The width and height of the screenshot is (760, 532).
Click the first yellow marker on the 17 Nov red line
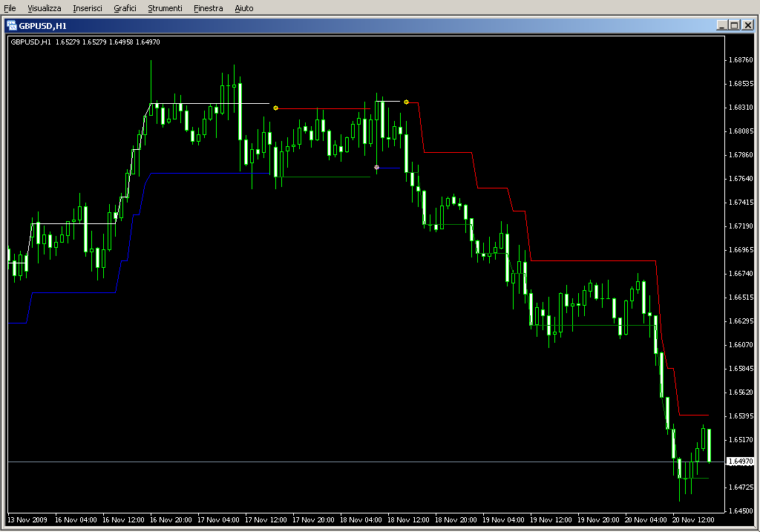(x=276, y=108)
